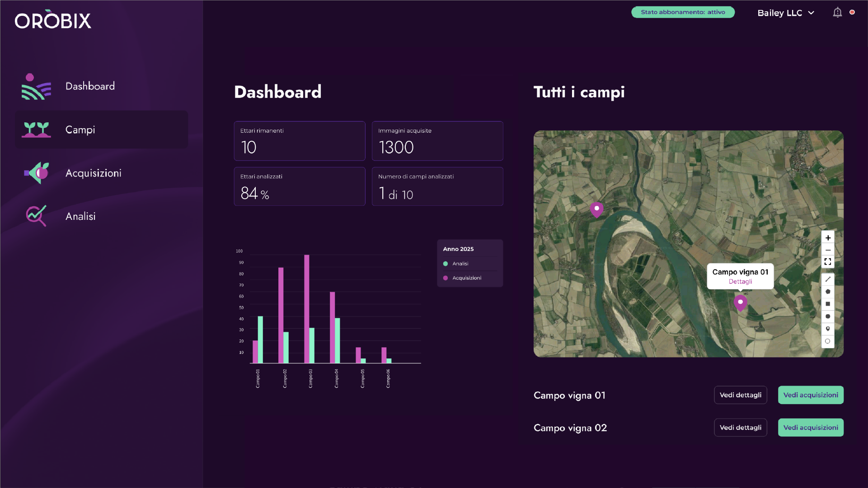Select the draw line tool
The width and height of the screenshot is (868, 488).
[828, 279]
